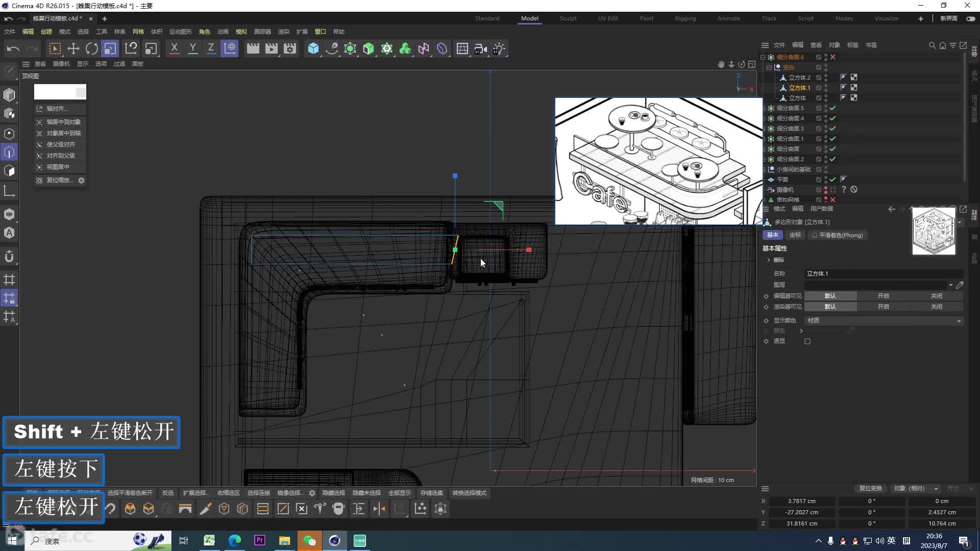Select the Rotate tool in top toolbar
This screenshot has height=551, width=980.
point(92,48)
